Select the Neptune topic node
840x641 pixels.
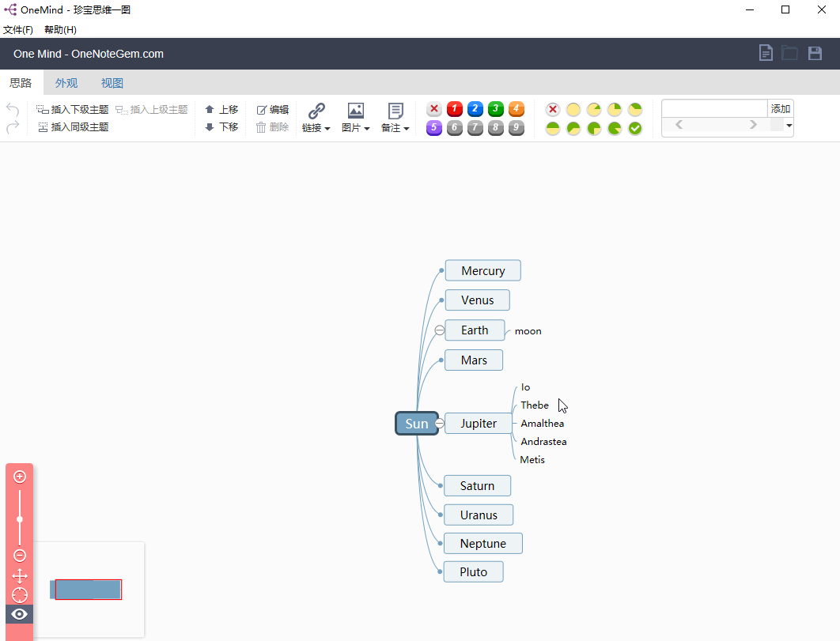click(482, 544)
